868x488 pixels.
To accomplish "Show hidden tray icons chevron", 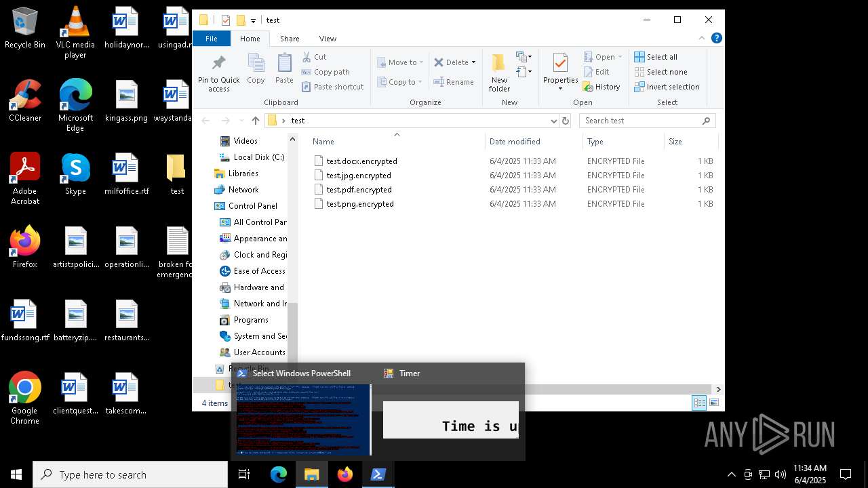I will pyautogui.click(x=731, y=475).
